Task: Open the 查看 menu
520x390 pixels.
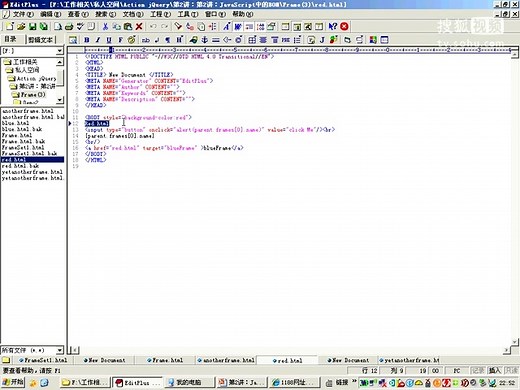Action: [78, 14]
